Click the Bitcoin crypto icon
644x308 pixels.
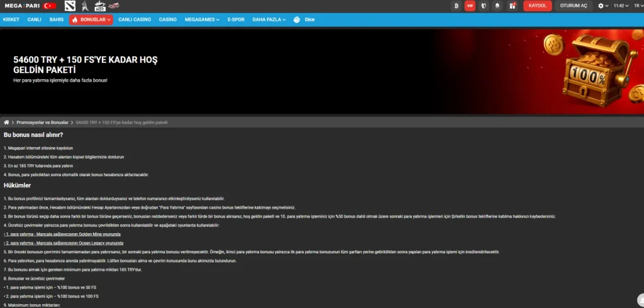click(456, 6)
